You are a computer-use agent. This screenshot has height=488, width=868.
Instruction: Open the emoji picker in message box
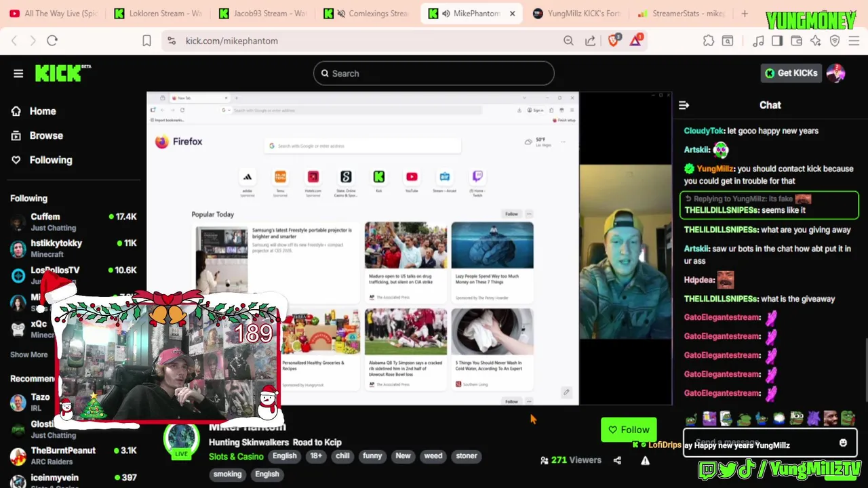click(843, 443)
